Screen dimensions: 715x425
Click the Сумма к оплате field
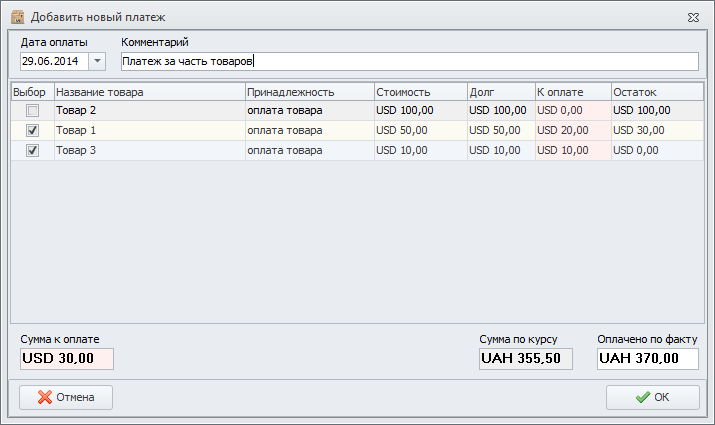click(66, 359)
